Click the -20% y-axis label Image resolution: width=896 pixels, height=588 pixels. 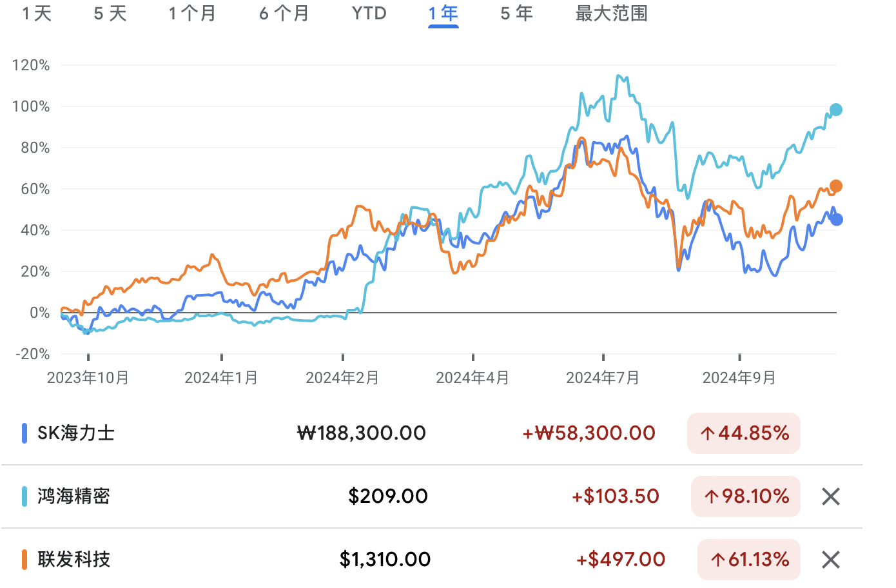coord(33,354)
